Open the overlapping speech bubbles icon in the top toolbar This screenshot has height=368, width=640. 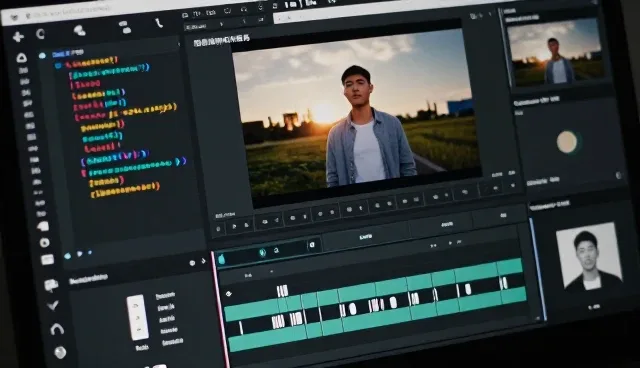point(80,30)
